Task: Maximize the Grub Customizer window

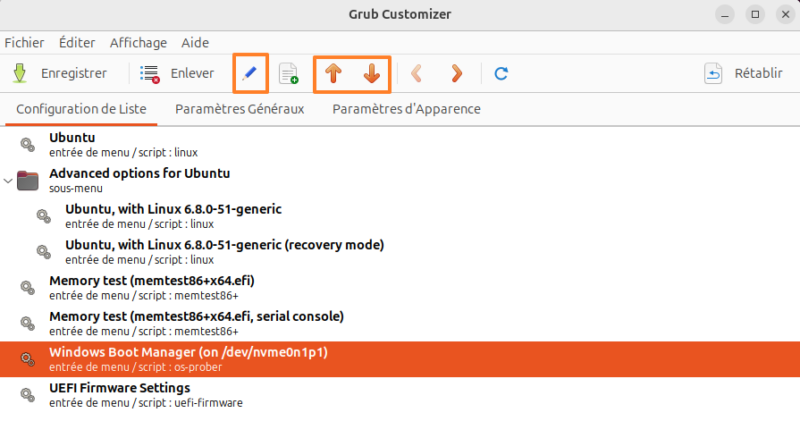Action: coord(755,14)
